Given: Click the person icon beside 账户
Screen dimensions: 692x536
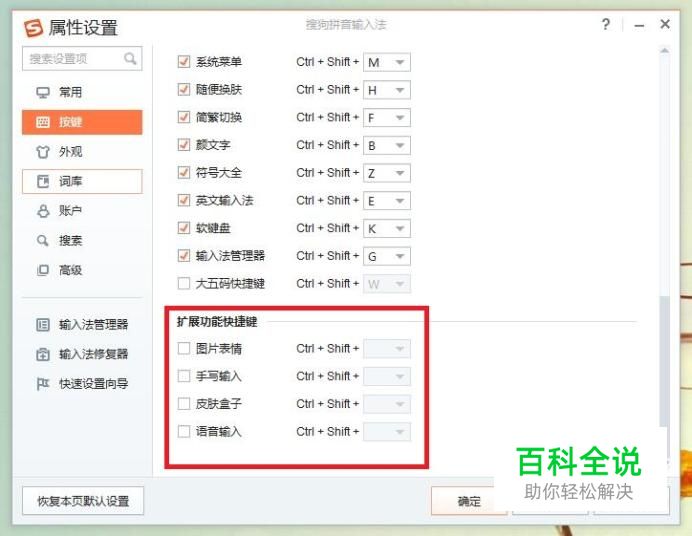Looking at the screenshot, I should [43, 211].
